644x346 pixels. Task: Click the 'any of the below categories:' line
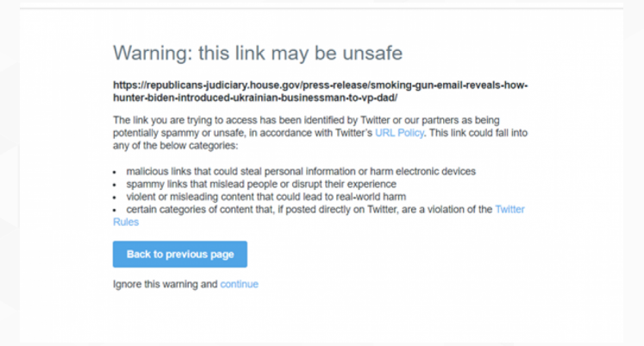[x=175, y=146]
